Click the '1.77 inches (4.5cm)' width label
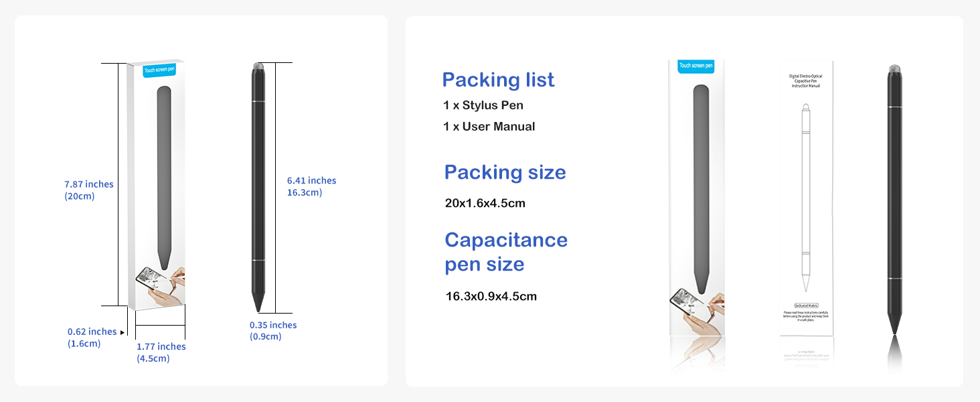Image resolution: width=980 pixels, height=402 pixels. [x=161, y=352]
